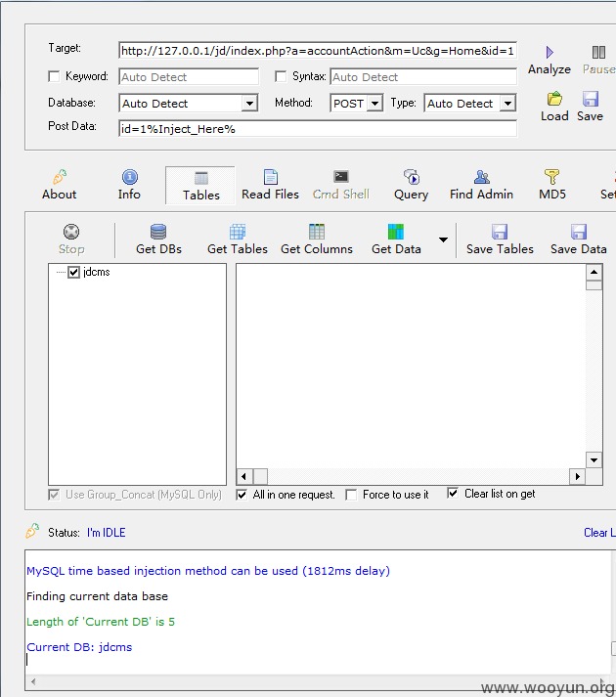Click the data panel scroll right arrow
This screenshot has height=697, width=616.
click(577, 476)
